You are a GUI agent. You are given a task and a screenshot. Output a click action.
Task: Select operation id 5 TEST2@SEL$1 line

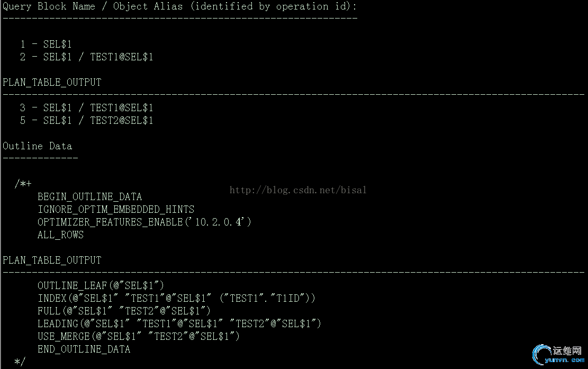tap(87, 121)
